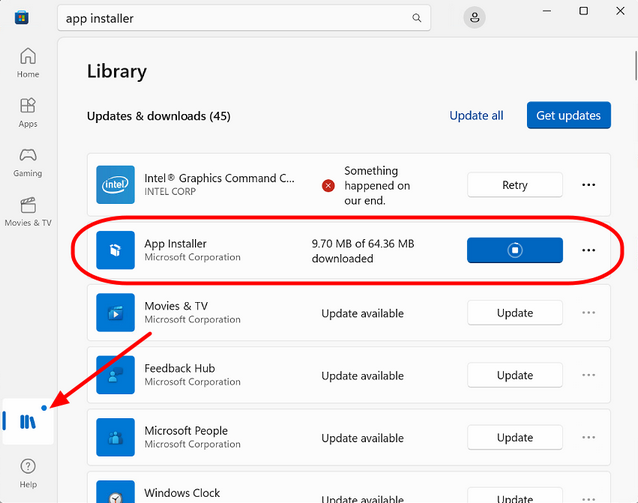The width and height of the screenshot is (638, 503).
Task: Open more options for Movies & TV row
Action: click(x=588, y=313)
